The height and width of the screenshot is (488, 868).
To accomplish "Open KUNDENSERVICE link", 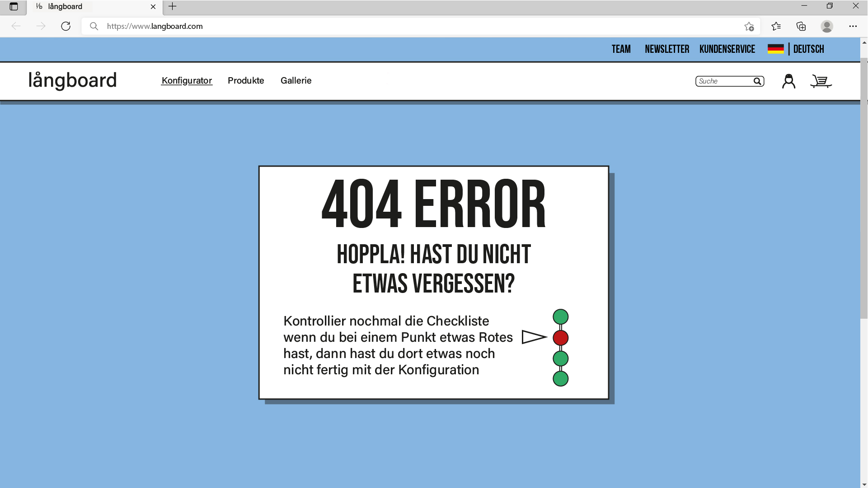I will click(x=727, y=49).
